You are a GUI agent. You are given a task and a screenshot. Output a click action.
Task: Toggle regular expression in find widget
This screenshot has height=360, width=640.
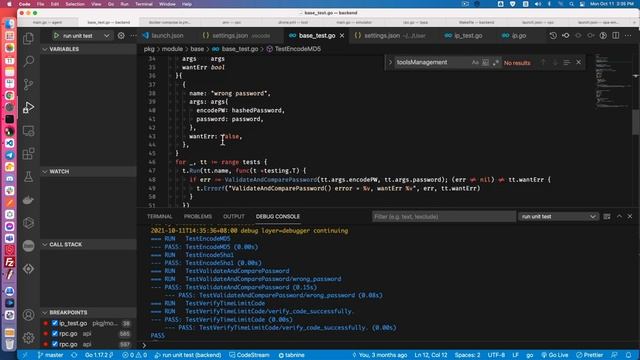[496, 62]
